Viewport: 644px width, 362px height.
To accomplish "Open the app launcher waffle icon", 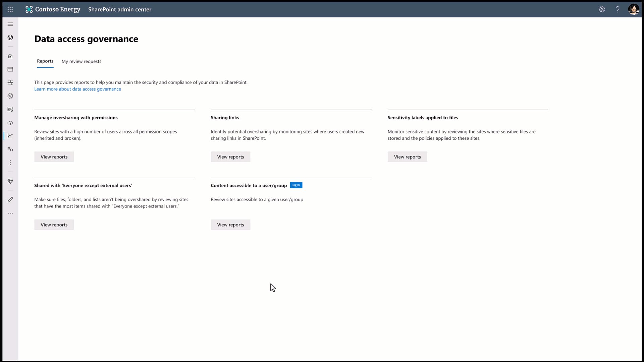I will click(10, 9).
